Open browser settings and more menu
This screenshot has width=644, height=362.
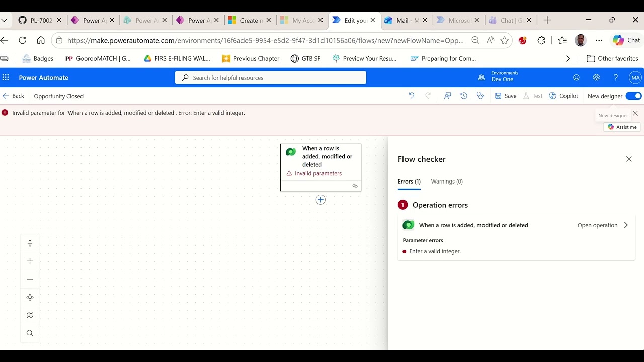click(599, 40)
